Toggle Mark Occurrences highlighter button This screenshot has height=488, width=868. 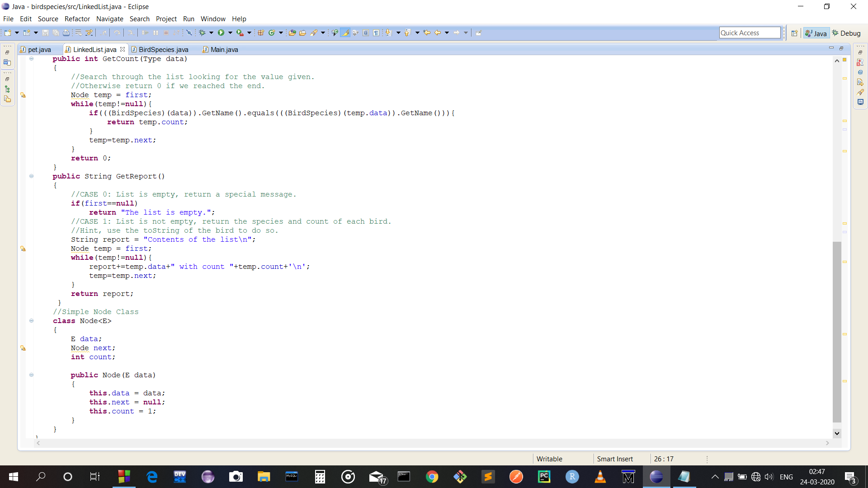[x=345, y=33]
